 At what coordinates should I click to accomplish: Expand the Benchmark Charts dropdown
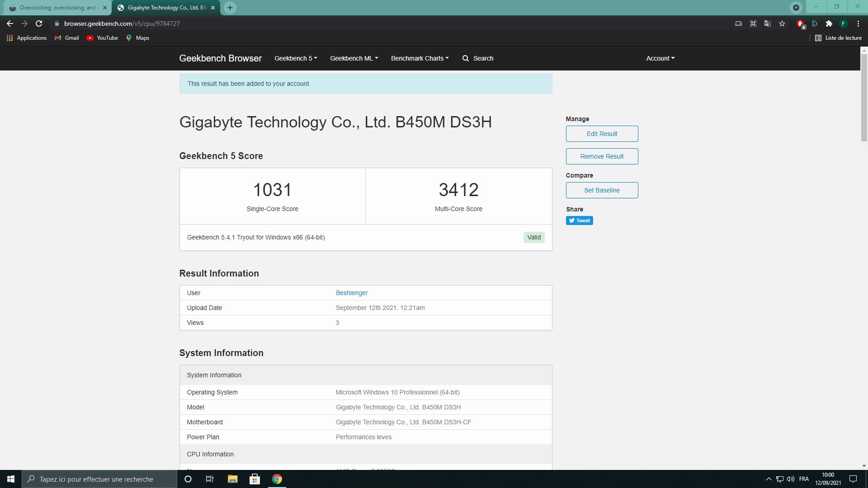(420, 58)
